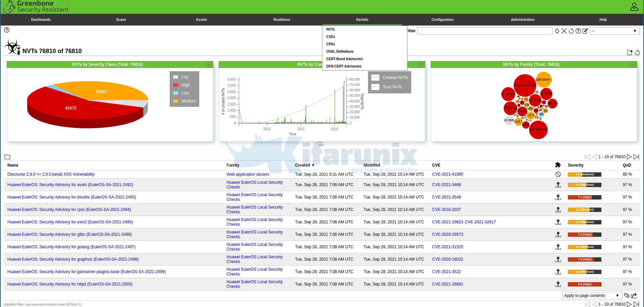Image resolution: width=644 pixels, height=307 pixels.
Task: Open the page help icon below Dashboards
Action: 7,30
